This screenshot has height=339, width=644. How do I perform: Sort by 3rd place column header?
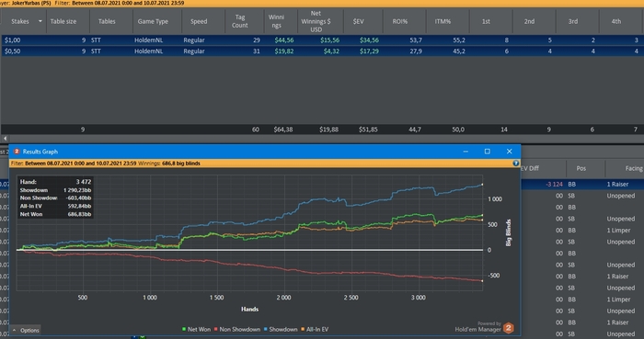573,21
